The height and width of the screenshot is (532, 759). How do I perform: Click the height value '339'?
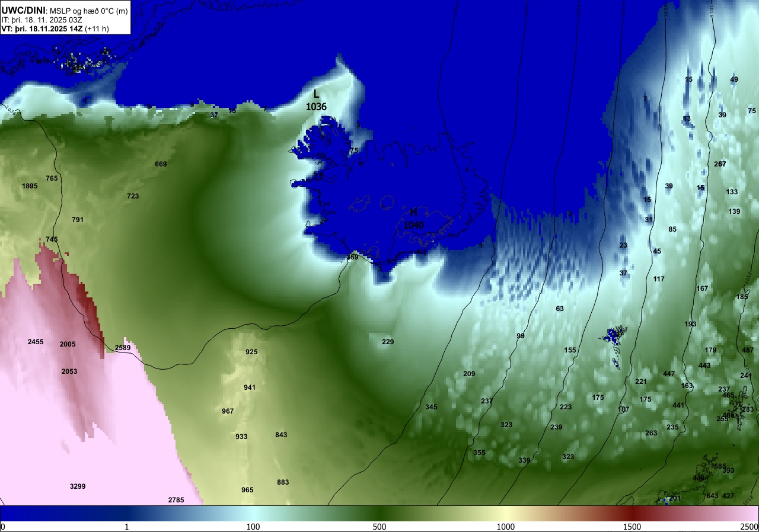pyautogui.click(x=524, y=460)
